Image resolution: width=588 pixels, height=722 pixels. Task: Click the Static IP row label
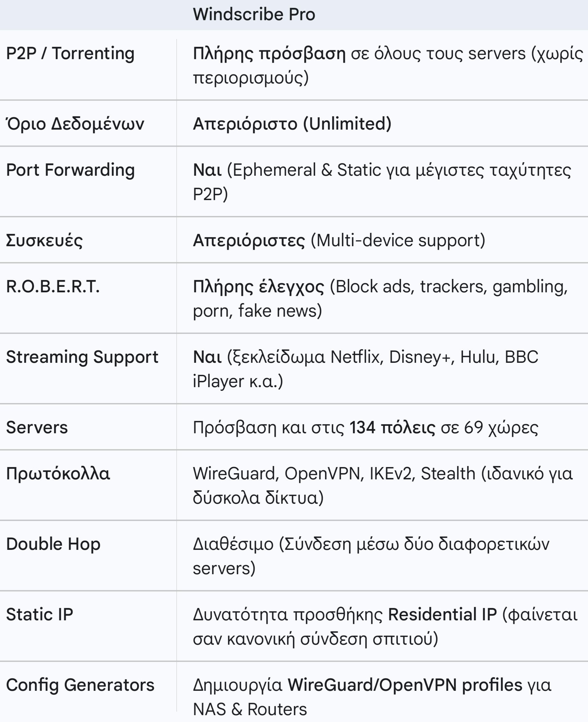click(x=40, y=614)
